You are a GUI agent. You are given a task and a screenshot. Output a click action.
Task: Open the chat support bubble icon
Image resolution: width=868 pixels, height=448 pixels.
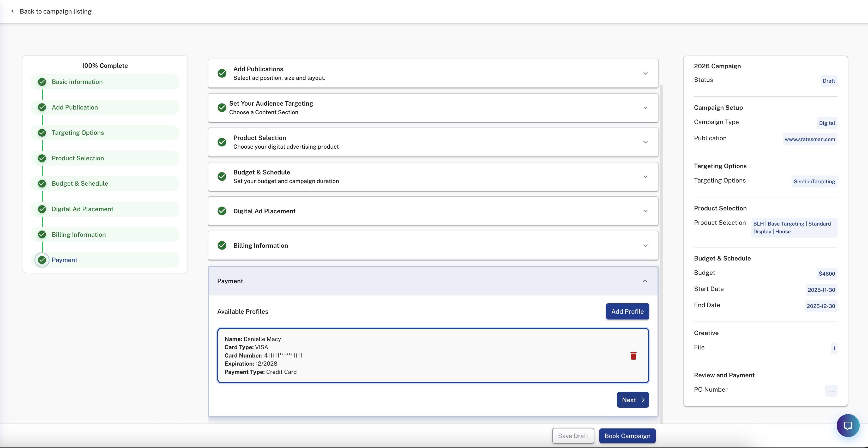click(848, 425)
